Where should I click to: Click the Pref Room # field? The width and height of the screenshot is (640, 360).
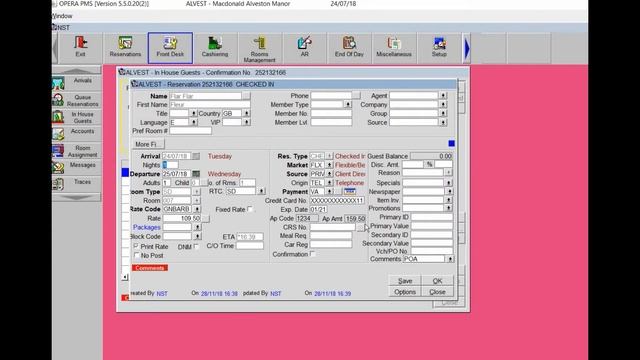tap(191, 131)
